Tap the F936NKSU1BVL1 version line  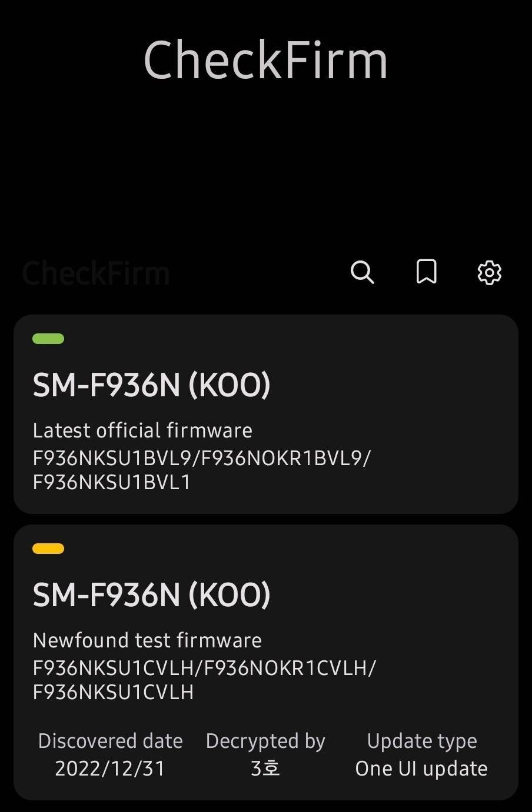pos(112,482)
